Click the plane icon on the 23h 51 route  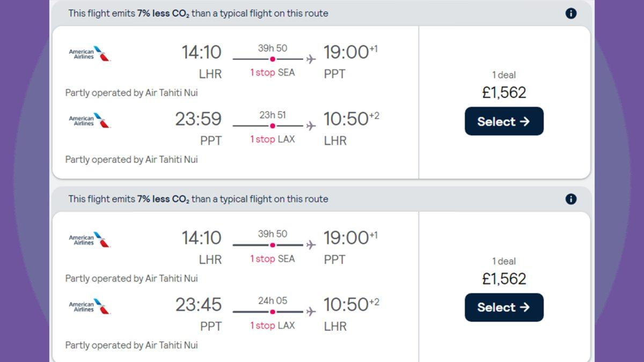[311, 126]
